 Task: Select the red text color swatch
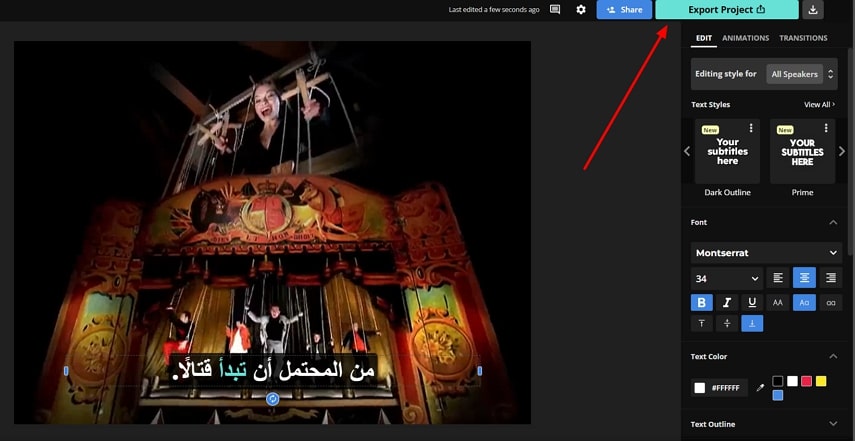point(806,381)
